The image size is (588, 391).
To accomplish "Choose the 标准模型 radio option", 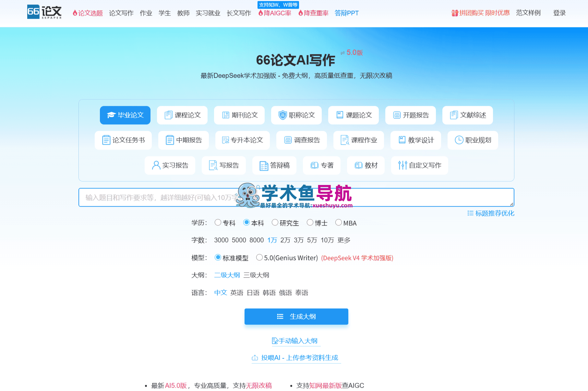I will (218, 257).
